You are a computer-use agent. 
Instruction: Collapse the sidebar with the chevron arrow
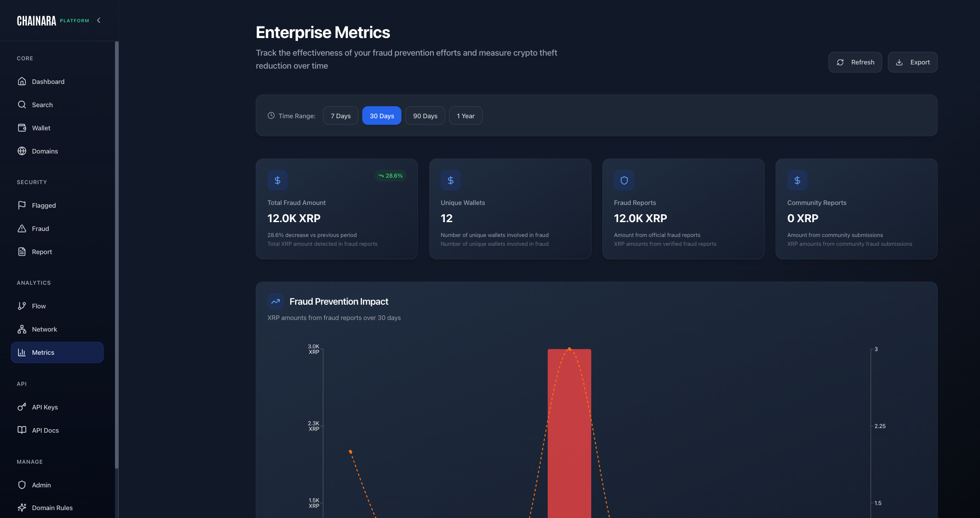[99, 20]
